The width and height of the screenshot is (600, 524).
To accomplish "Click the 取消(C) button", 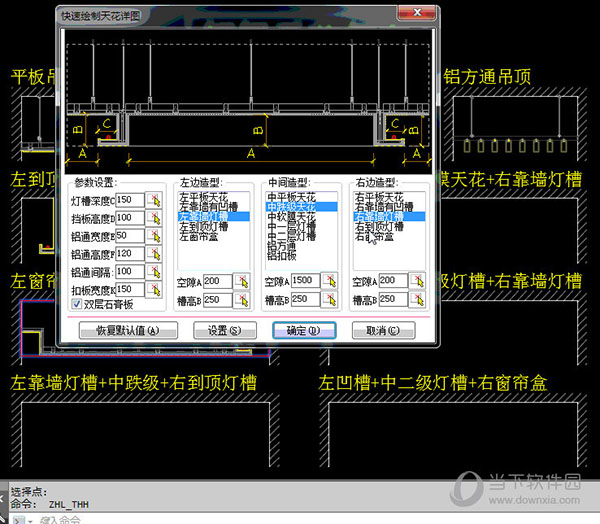I will click(x=383, y=330).
